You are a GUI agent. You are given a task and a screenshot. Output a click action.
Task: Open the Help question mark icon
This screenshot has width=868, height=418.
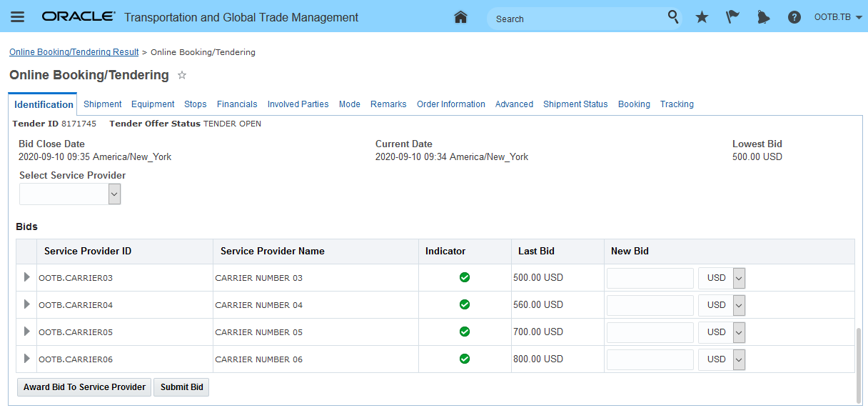794,17
